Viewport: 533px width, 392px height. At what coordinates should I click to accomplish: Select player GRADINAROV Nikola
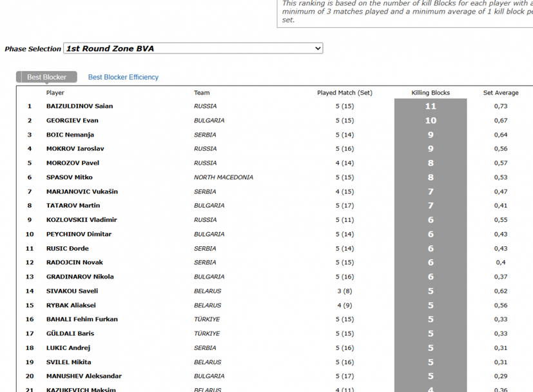point(80,277)
